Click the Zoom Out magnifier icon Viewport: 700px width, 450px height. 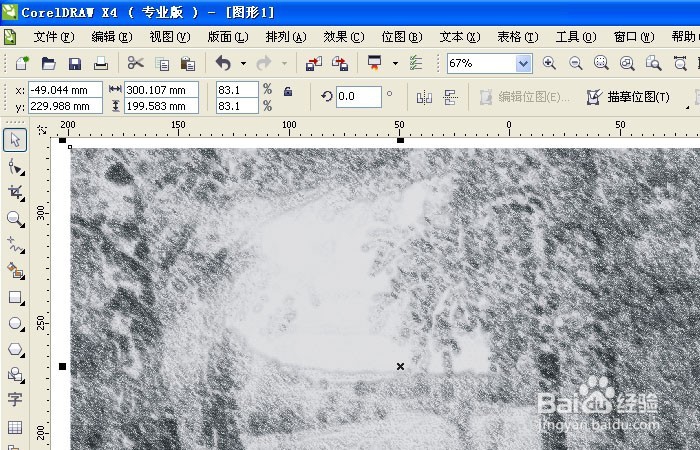(x=575, y=63)
